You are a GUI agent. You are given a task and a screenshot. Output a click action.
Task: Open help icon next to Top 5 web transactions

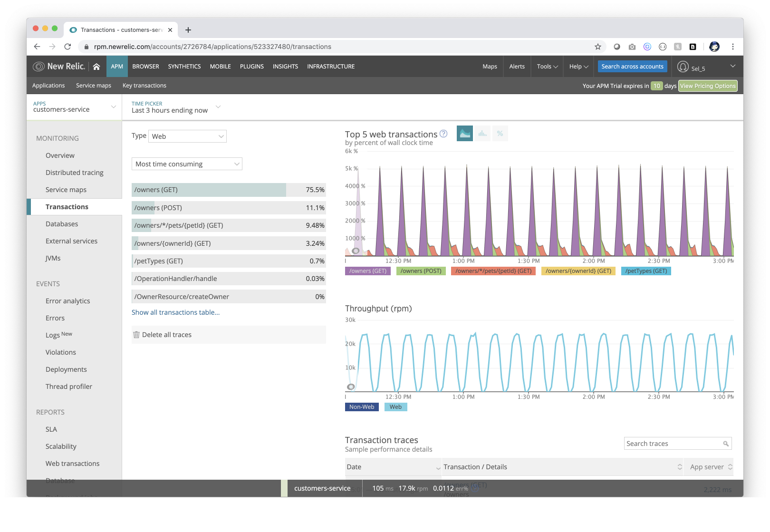443,134
